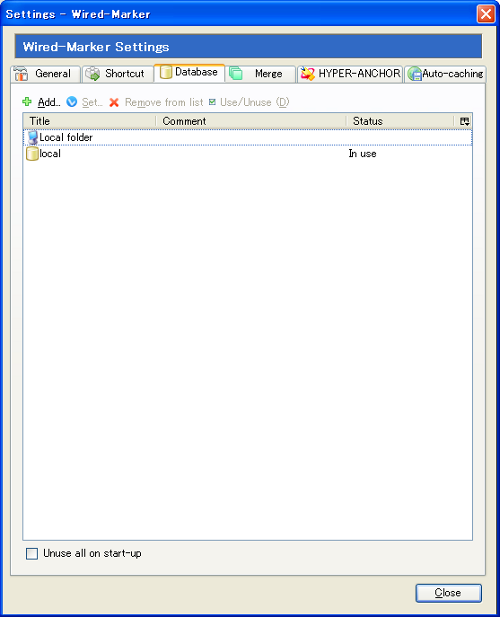The image size is (500, 617).
Task: Click the Use/Unuse checkmark icon
Action: point(212,102)
